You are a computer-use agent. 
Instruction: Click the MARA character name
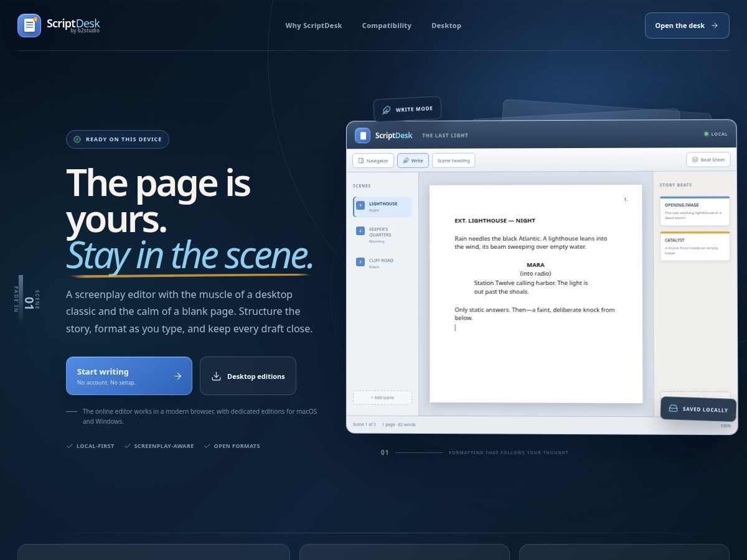(535, 265)
